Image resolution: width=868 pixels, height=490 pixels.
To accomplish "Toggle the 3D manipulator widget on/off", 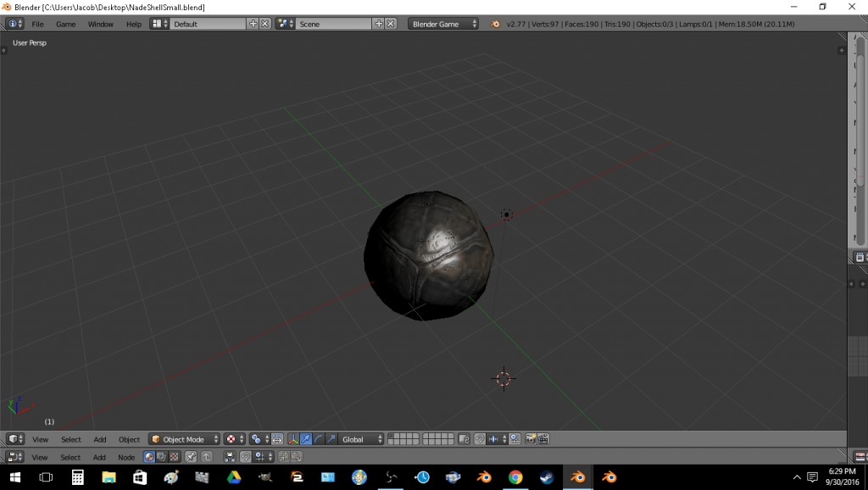I will point(292,439).
